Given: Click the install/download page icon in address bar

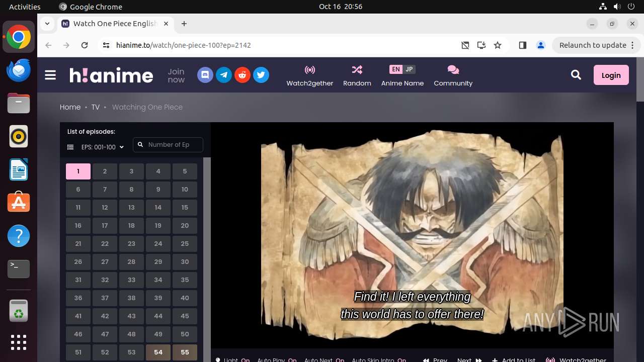Looking at the screenshot, I should [481, 45].
